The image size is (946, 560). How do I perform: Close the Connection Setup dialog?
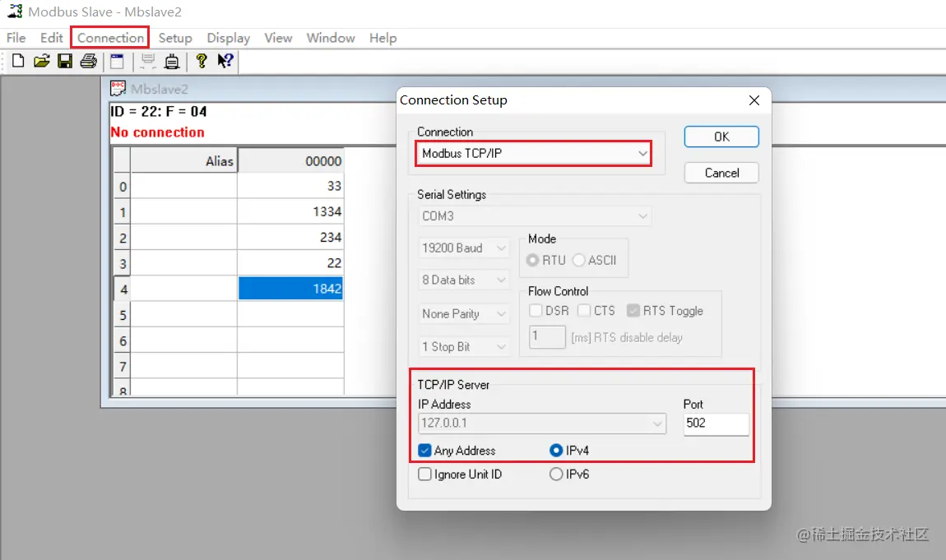tap(754, 100)
